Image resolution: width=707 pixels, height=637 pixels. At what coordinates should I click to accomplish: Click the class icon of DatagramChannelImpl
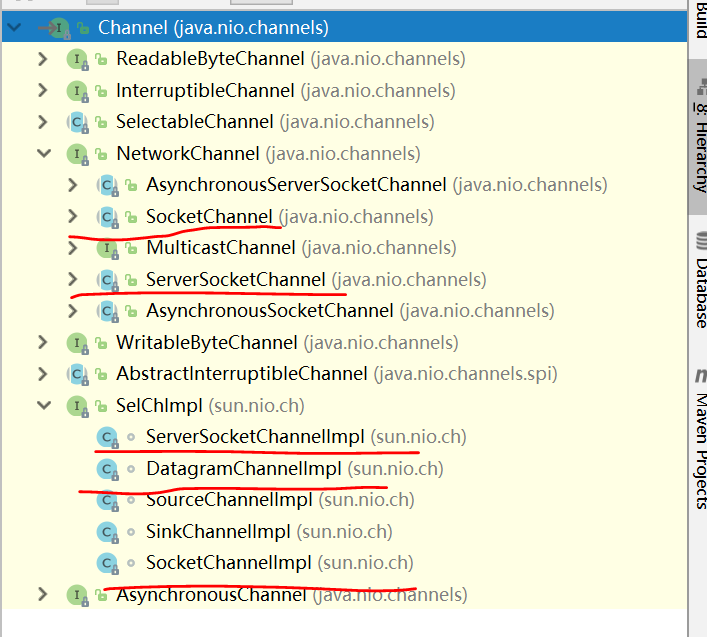(107, 469)
